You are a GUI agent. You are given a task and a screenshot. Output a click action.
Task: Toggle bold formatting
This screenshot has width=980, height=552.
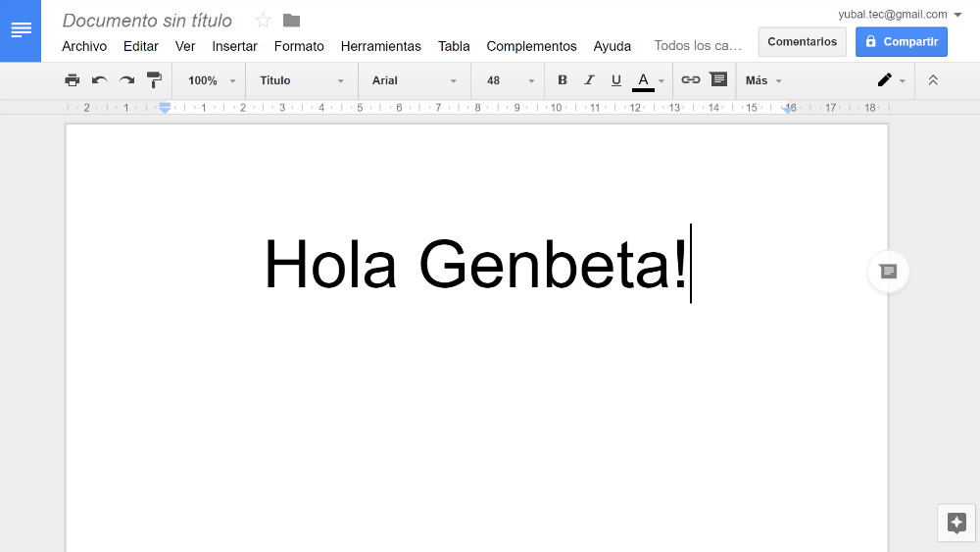[x=562, y=80]
